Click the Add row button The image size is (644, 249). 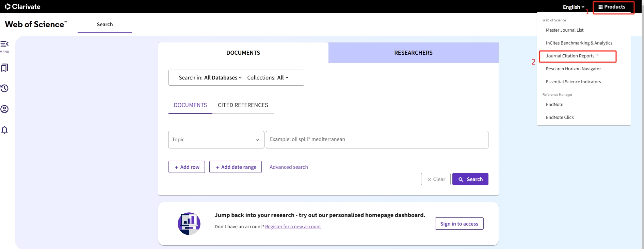point(187,167)
